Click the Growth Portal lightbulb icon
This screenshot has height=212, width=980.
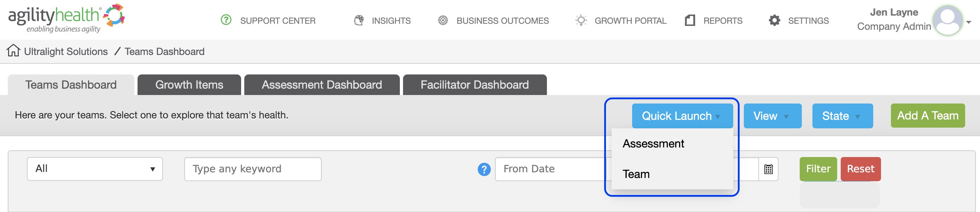tap(581, 20)
